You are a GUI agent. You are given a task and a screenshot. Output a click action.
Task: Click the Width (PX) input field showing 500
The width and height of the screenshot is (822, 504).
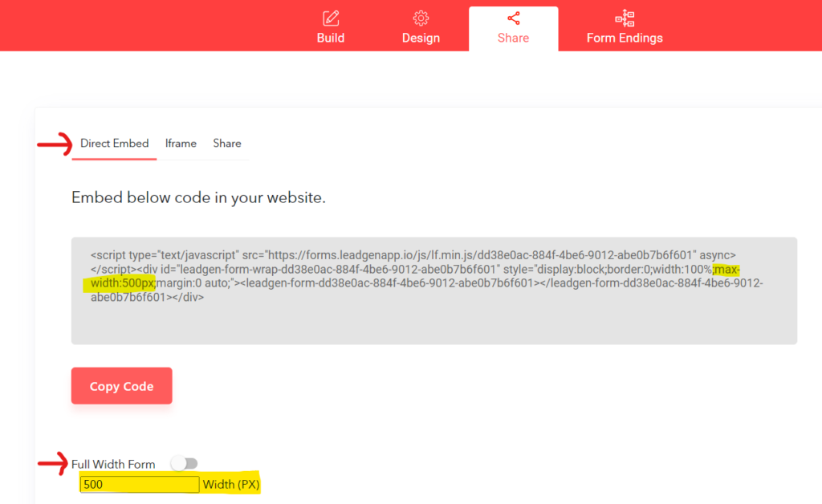click(x=140, y=484)
